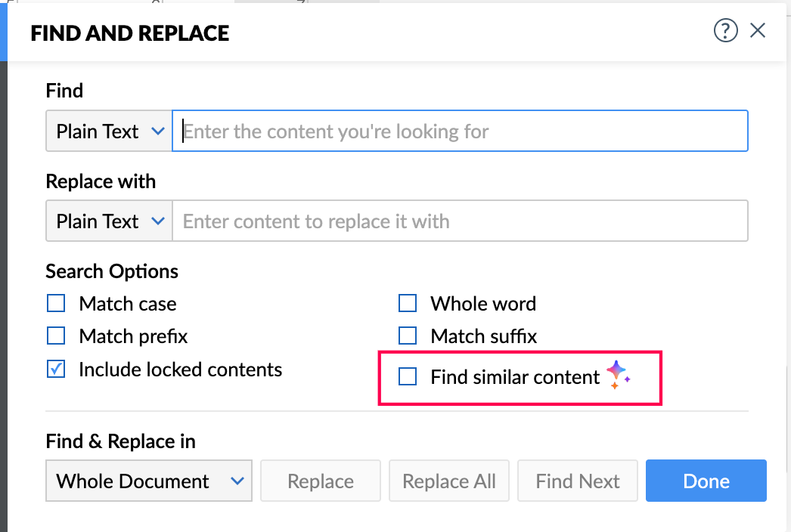Viewport: 791px width, 532px height.
Task: Enable the Whole word checkbox
Action: [x=408, y=304]
